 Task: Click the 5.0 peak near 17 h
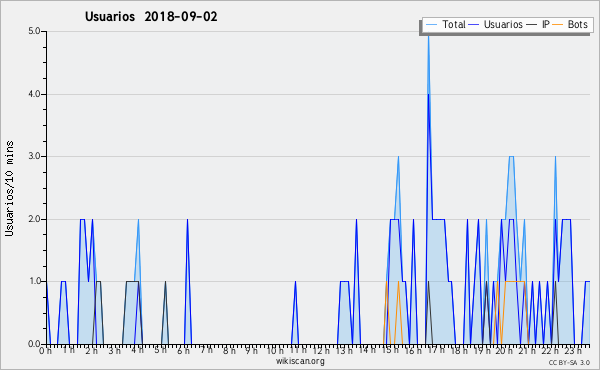[x=429, y=35]
